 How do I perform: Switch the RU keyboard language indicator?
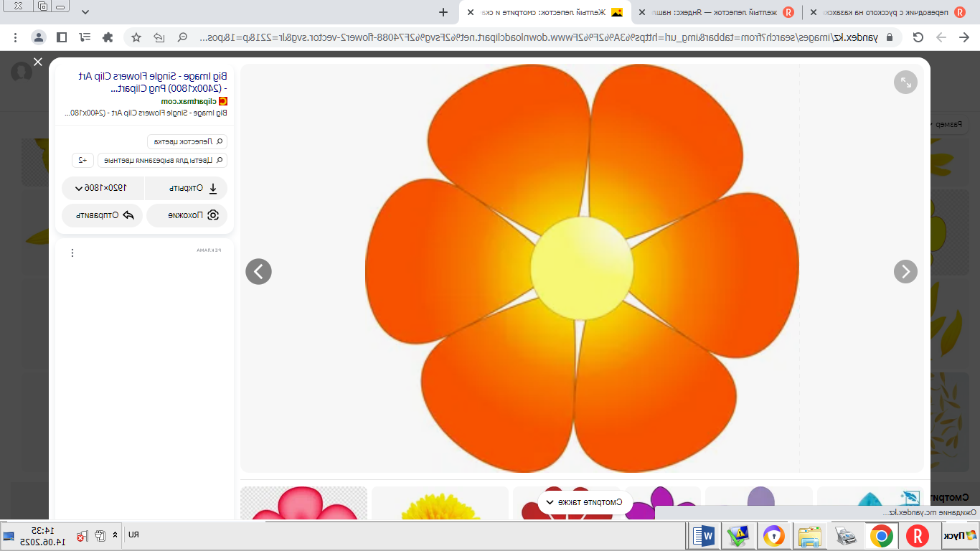click(x=133, y=535)
